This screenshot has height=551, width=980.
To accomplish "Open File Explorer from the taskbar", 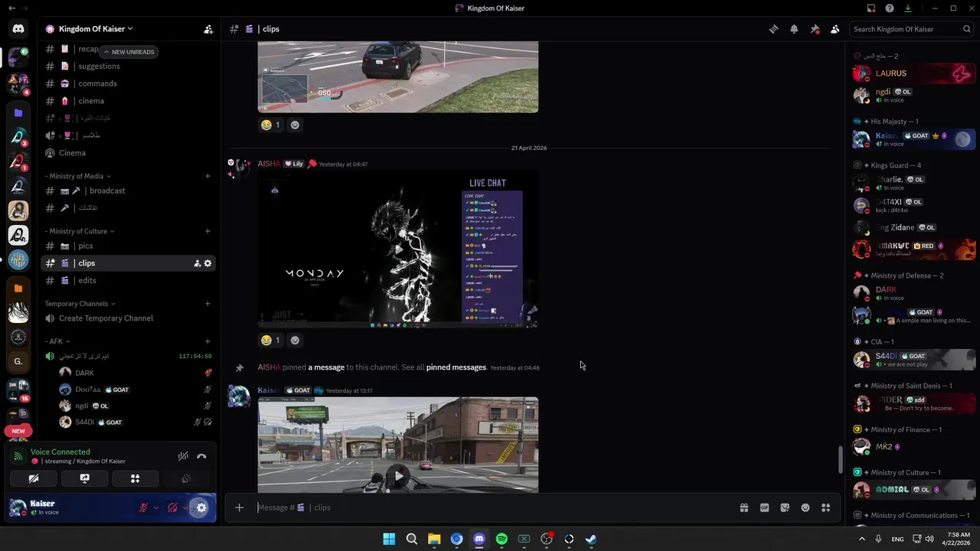I will 434,539.
